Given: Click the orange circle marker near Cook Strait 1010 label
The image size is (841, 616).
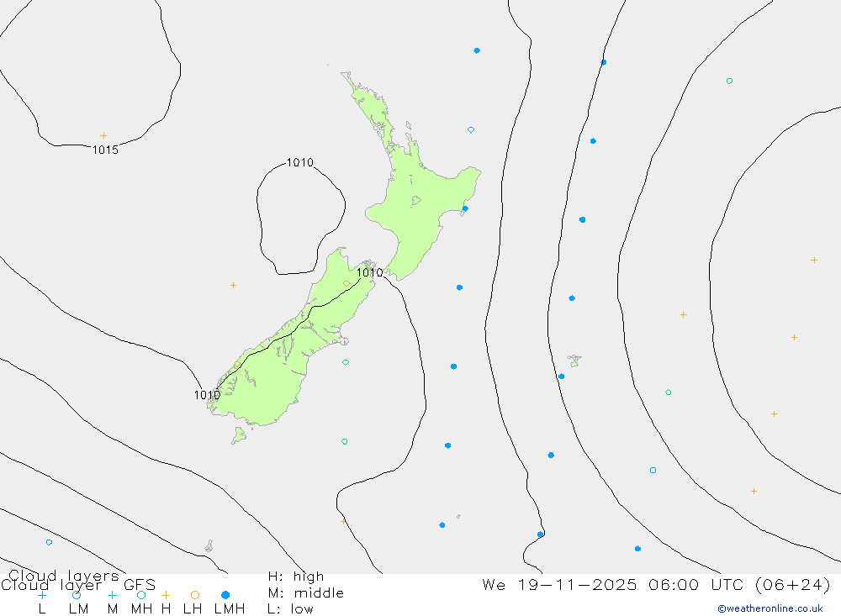Looking at the screenshot, I should click(x=346, y=283).
